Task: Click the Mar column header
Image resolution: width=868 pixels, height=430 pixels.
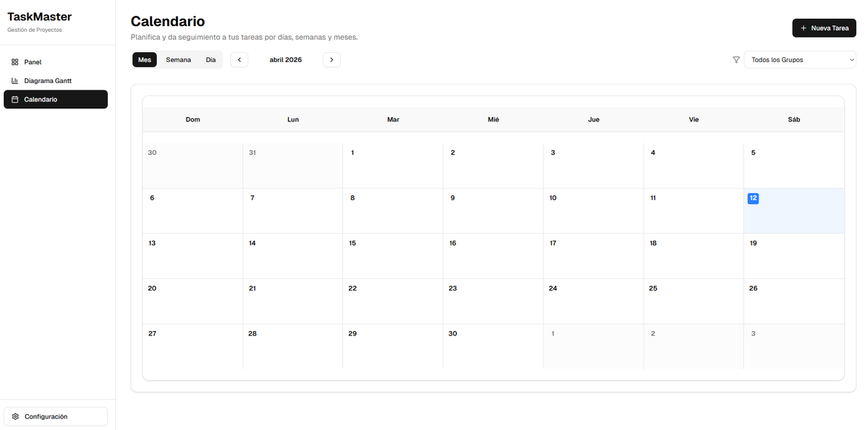Action: pyautogui.click(x=393, y=119)
